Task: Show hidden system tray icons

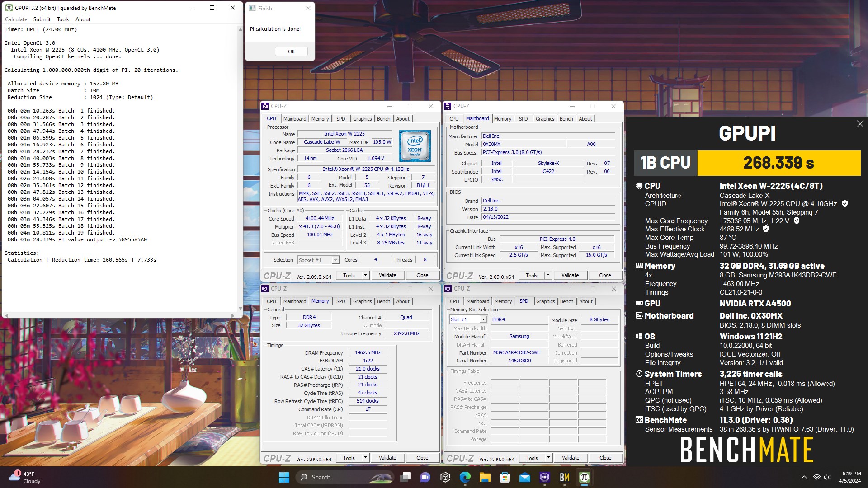Action: pos(804,477)
